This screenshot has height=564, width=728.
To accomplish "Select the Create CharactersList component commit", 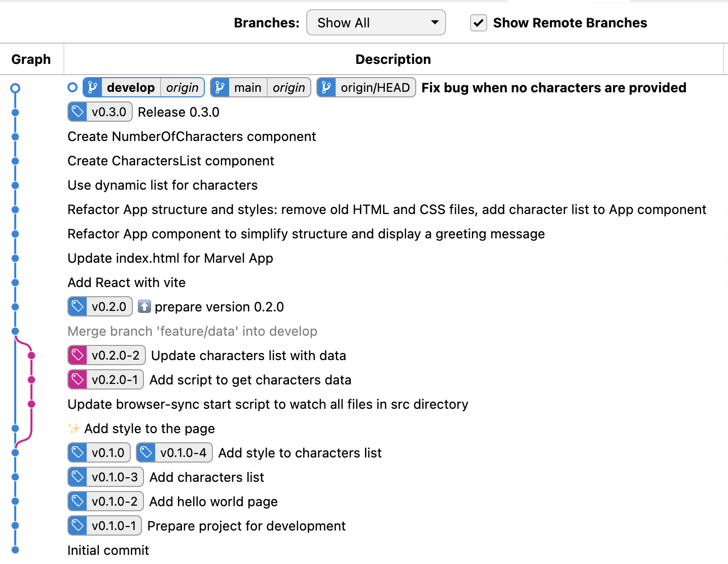I will [x=170, y=161].
